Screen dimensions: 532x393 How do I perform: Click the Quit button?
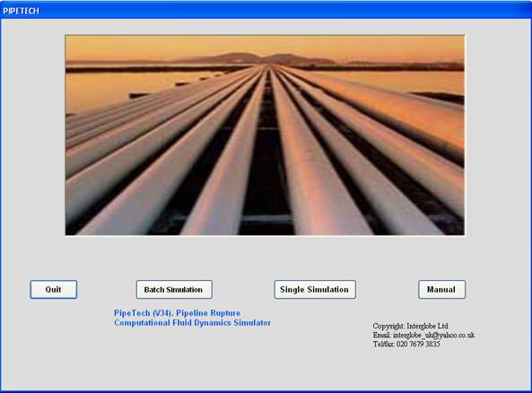click(x=53, y=290)
